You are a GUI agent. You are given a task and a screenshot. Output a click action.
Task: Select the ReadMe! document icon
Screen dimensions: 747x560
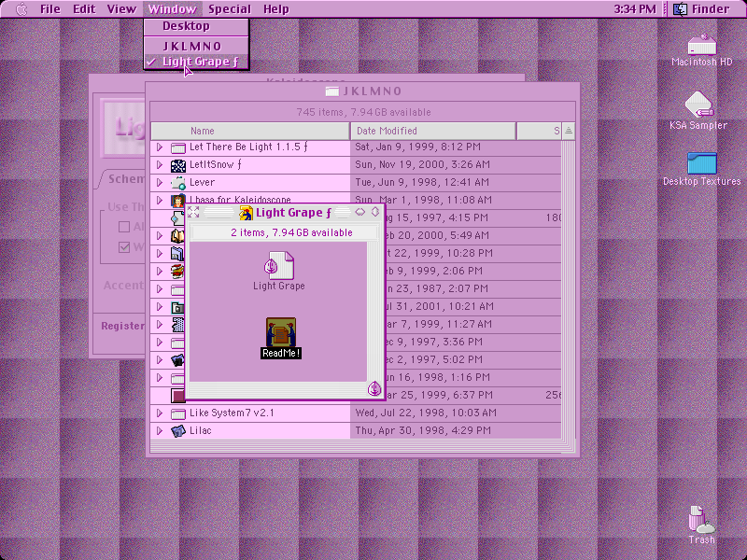(281, 331)
